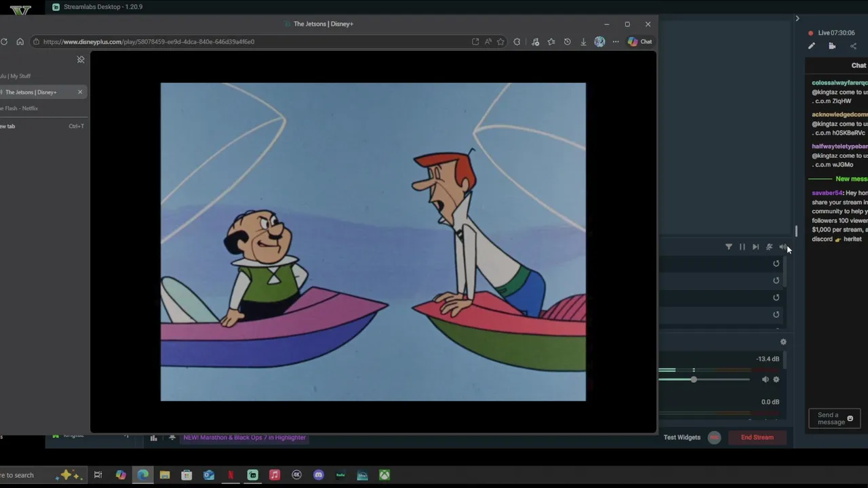Replay the second recent event
868x488 pixels.
click(776, 281)
